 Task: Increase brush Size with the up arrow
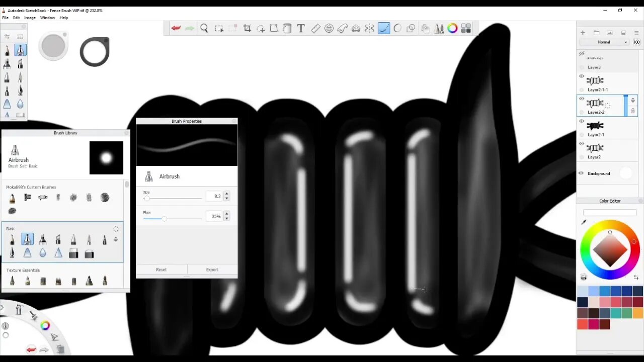[226, 194]
